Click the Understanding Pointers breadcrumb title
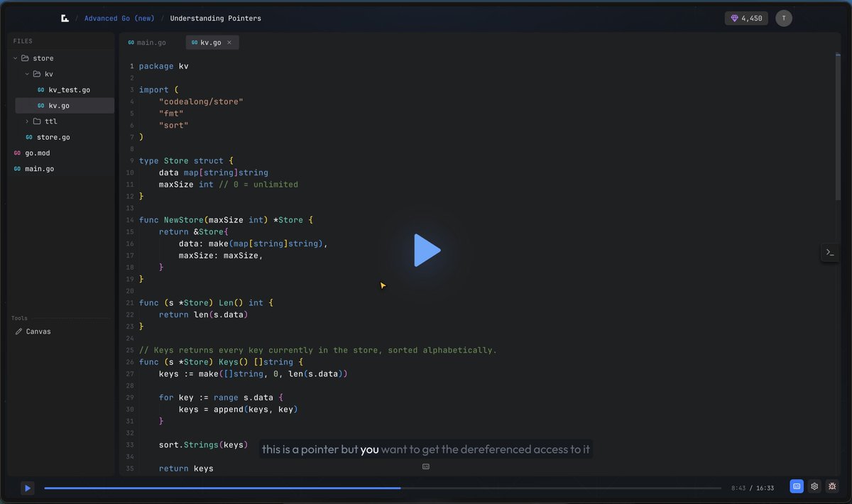Screen dimensions: 852x504 point(216,18)
